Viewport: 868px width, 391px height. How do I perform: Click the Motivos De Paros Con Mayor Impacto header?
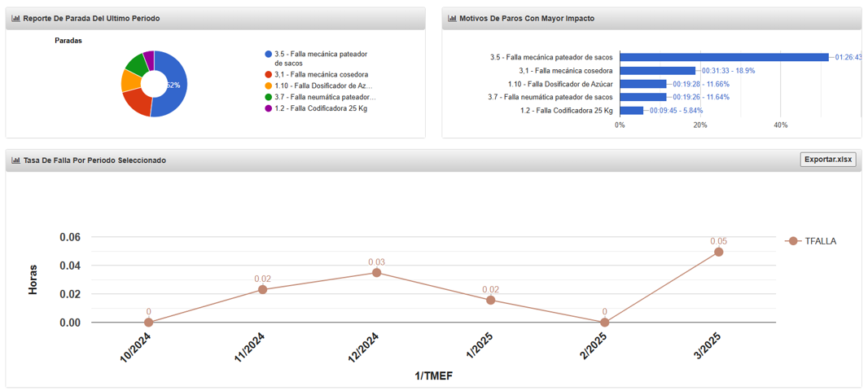[x=526, y=18]
